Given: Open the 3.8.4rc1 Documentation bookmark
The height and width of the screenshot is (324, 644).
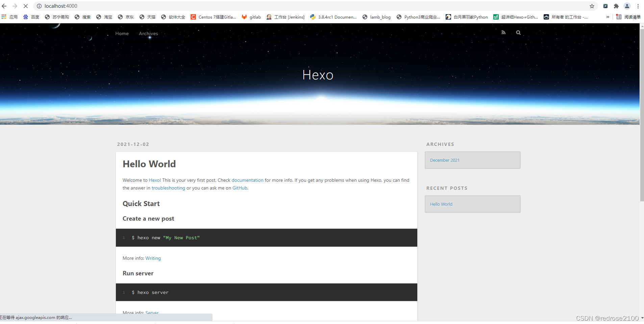Looking at the screenshot, I should [x=333, y=17].
